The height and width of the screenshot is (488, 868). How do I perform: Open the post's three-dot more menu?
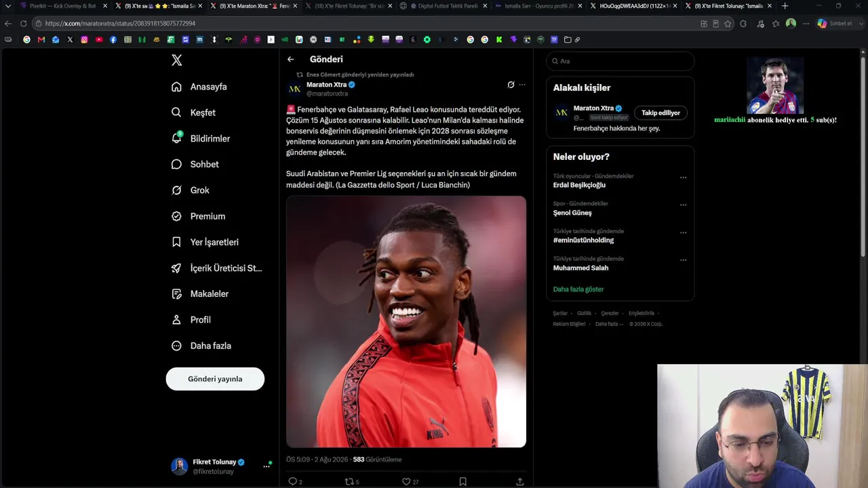coord(522,85)
